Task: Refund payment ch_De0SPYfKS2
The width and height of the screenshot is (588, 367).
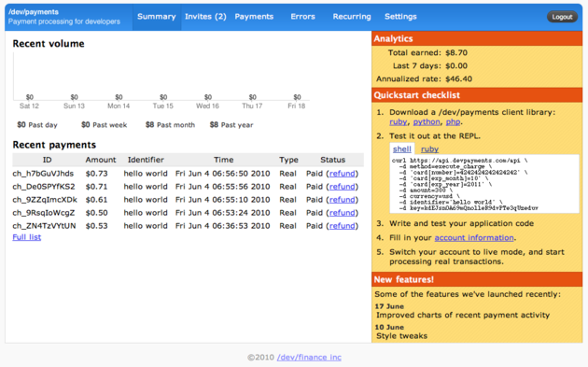Action: tap(342, 187)
